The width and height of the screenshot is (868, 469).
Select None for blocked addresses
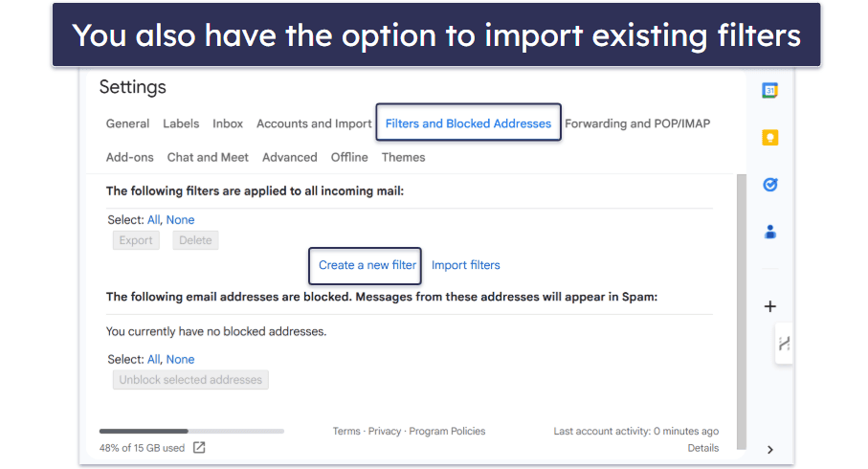[181, 359]
